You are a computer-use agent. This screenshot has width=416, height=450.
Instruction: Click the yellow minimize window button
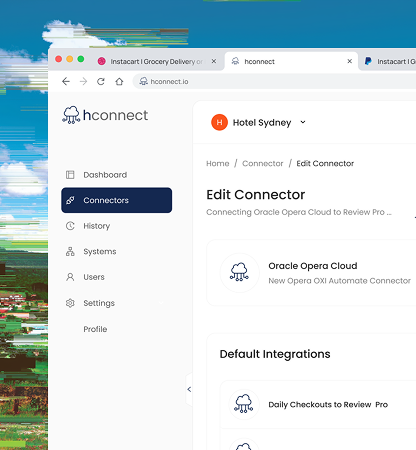point(70,59)
